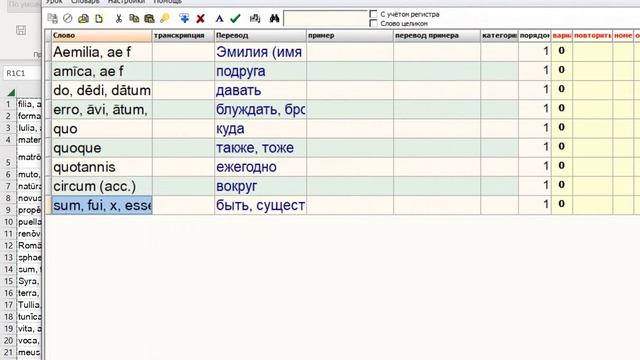Click the Copy icon in toolbar
640x360 pixels.
134,18
